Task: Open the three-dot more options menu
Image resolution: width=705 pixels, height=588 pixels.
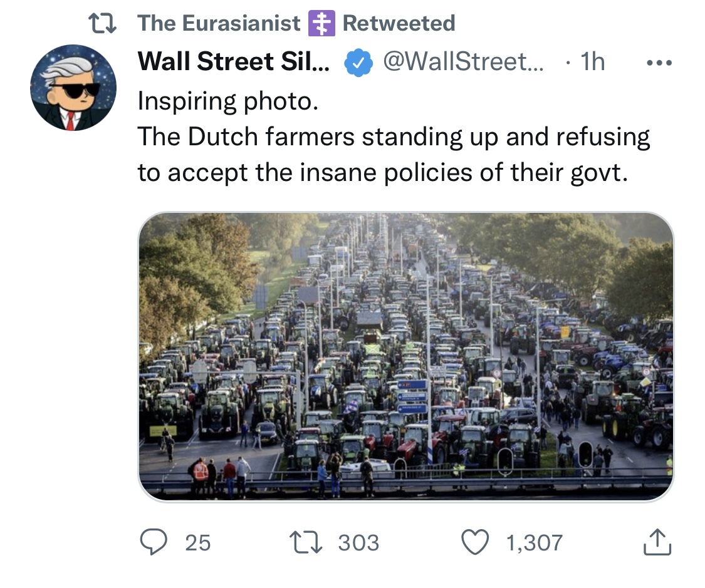Action: 658,63
